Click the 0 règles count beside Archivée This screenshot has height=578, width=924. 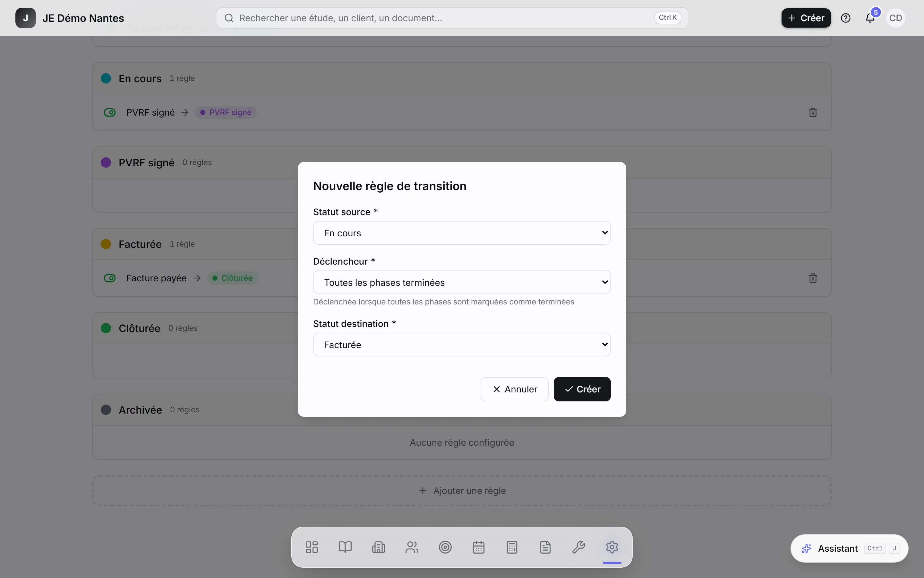184,410
